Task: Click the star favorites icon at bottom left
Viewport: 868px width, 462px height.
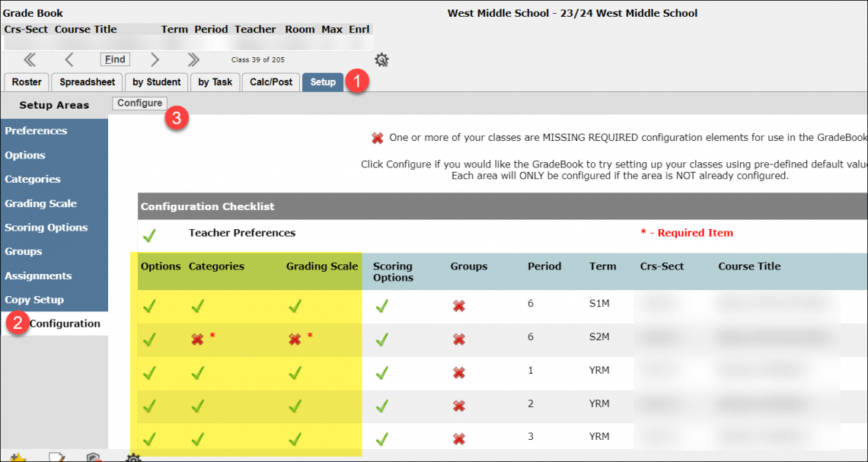Action: point(19,457)
